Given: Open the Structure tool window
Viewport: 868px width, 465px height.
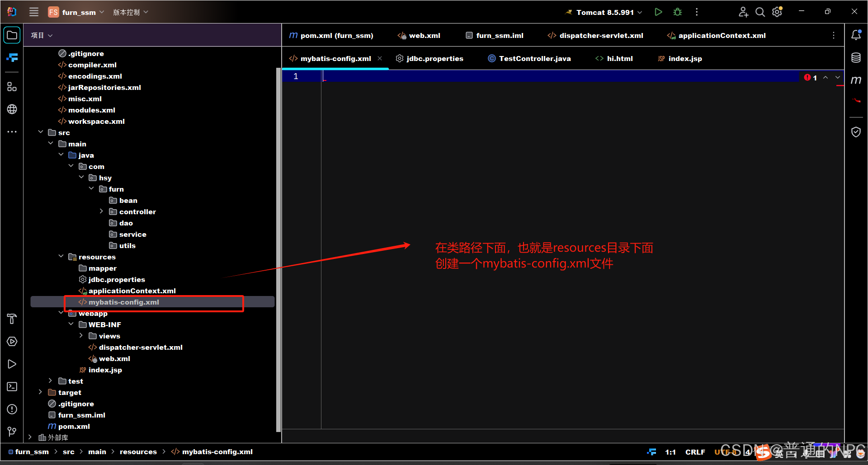Looking at the screenshot, I should point(12,86).
